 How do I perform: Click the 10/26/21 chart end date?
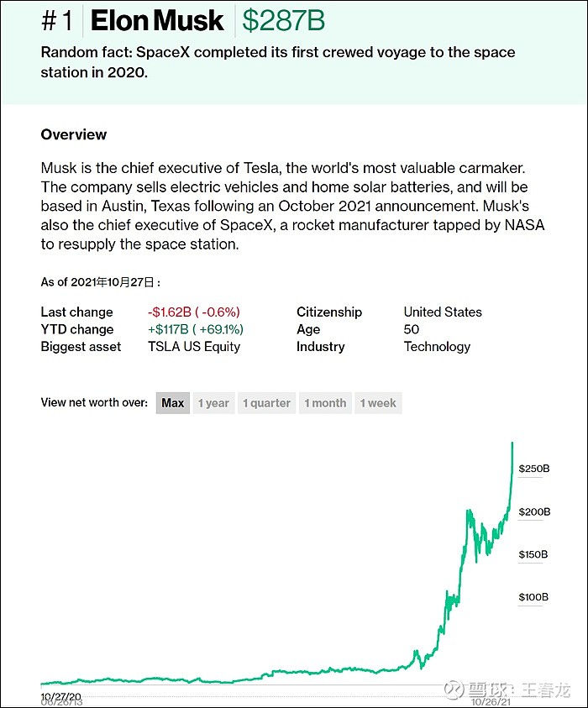pyautogui.click(x=491, y=702)
